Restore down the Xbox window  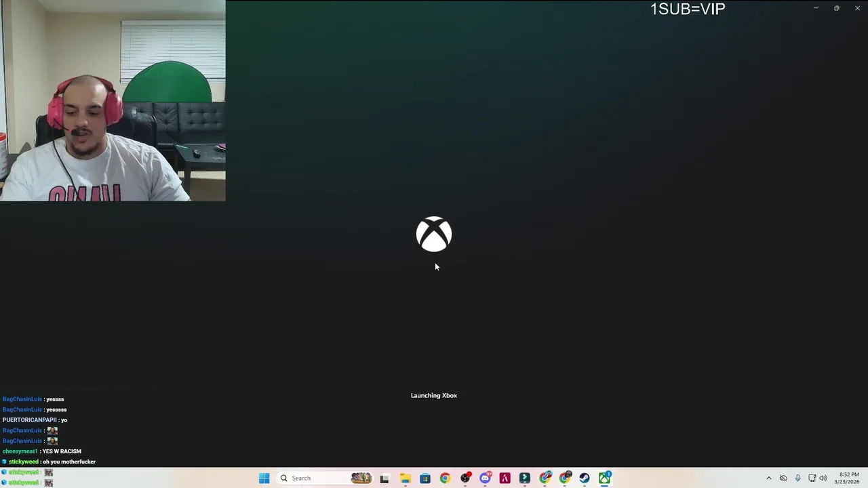836,8
